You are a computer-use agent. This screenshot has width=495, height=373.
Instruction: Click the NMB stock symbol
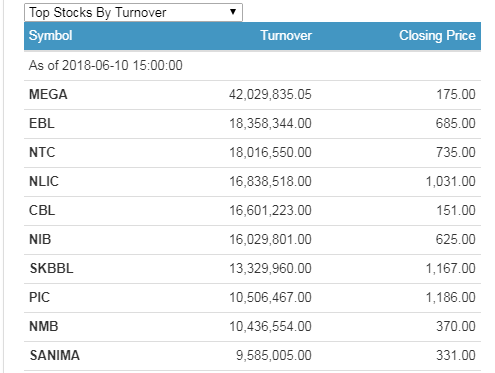[44, 326]
